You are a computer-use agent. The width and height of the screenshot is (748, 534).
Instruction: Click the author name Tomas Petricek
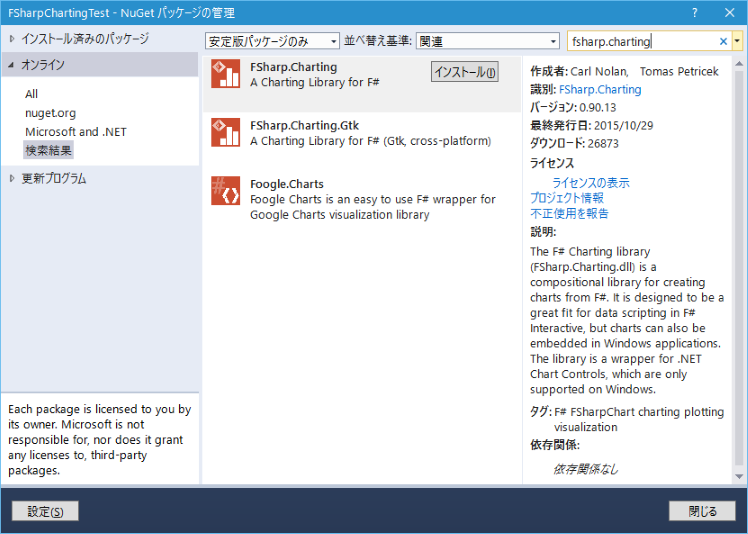pyautogui.click(x=679, y=72)
